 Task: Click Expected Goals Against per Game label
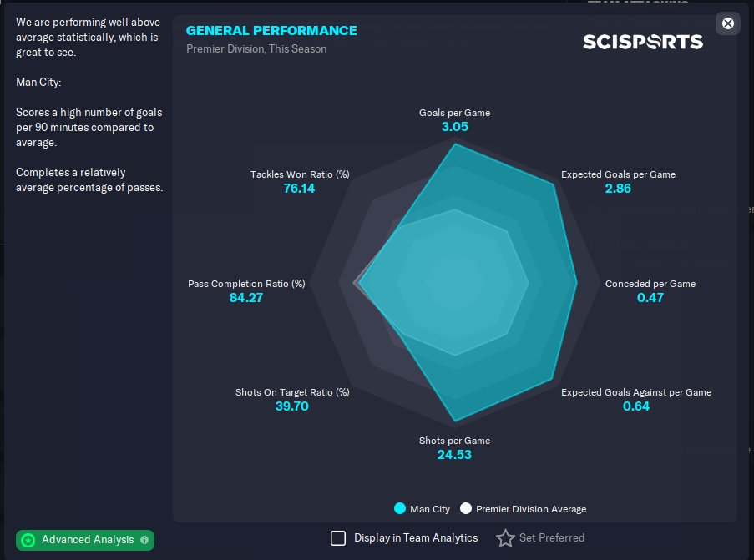tap(636, 392)
